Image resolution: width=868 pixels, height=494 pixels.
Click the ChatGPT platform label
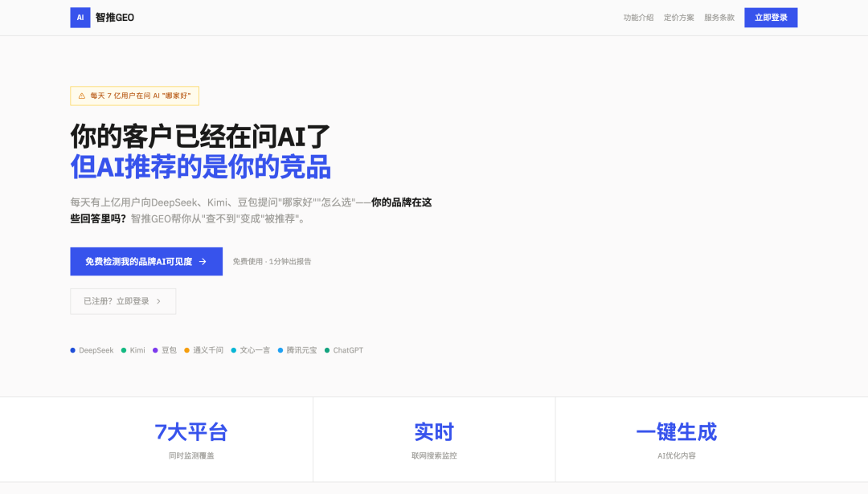coord(348,350)
